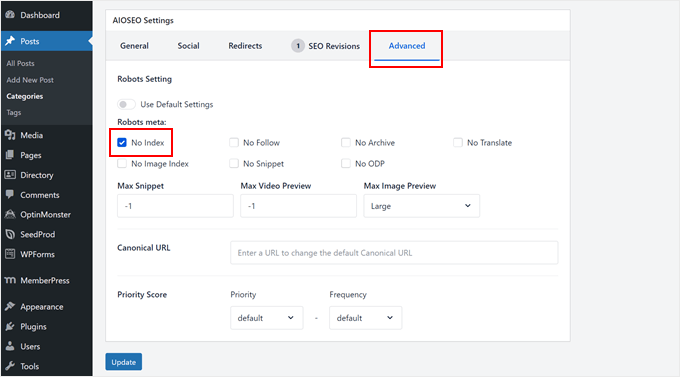The width and height of the screenshot is (680, 377).
Task: Click the SeedProd leaf icon
Action: click(x=10, y=234)
